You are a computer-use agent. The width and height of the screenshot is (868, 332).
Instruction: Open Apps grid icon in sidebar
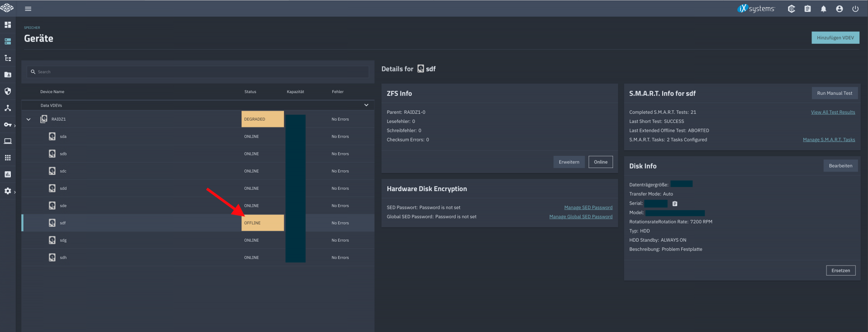click(8, 158)
